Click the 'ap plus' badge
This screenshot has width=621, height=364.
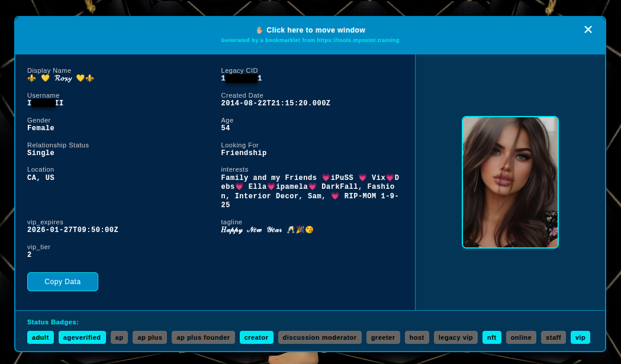(x=150, y=337)
